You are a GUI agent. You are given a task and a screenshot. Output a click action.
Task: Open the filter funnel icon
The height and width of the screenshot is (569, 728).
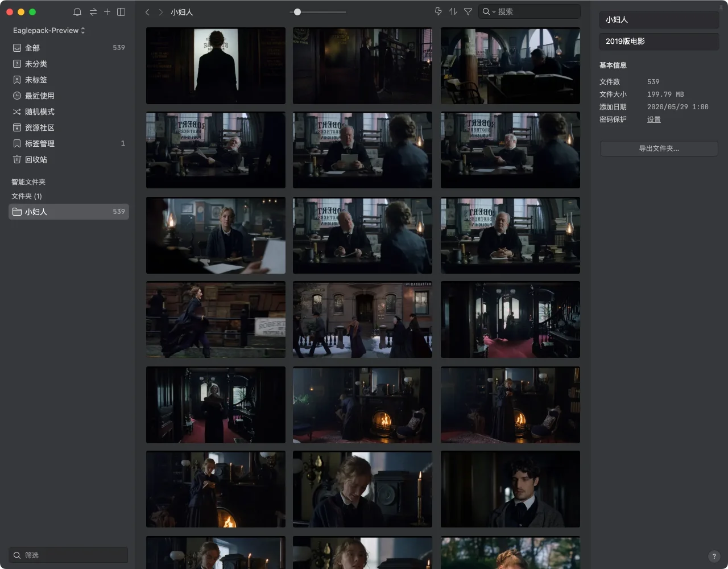coord(468,11)
